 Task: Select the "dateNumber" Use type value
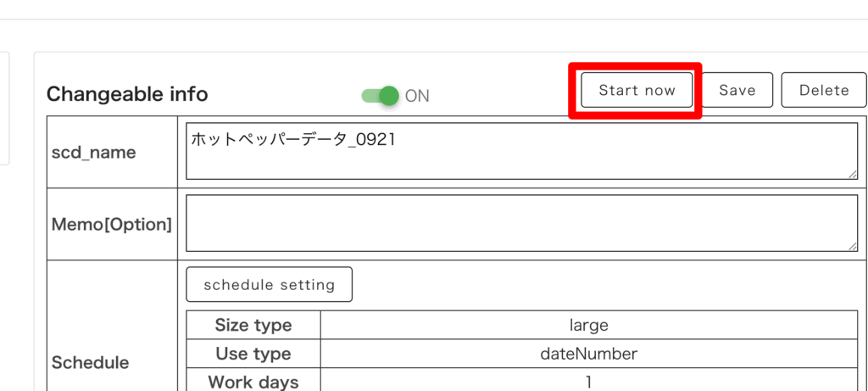click(588, 354)
